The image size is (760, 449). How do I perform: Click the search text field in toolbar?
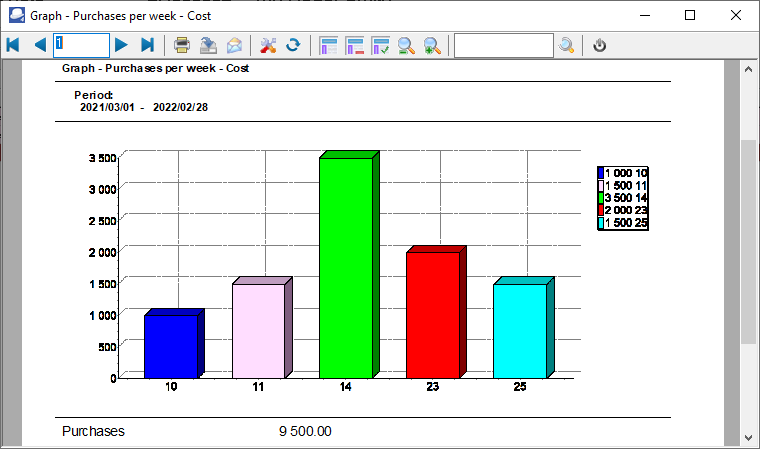tap(504, 46)
